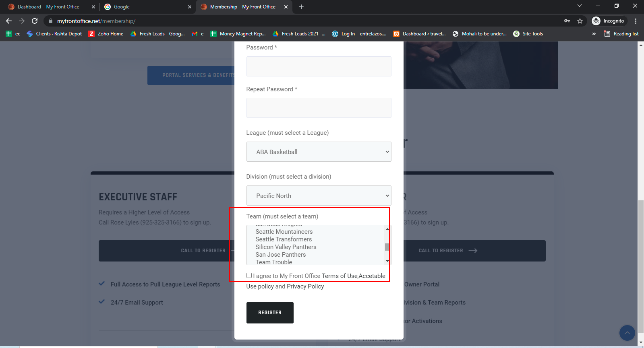Reload the page with the refresh icon
The height and width of the screenshot is (348, 644).
pos(35,21)
